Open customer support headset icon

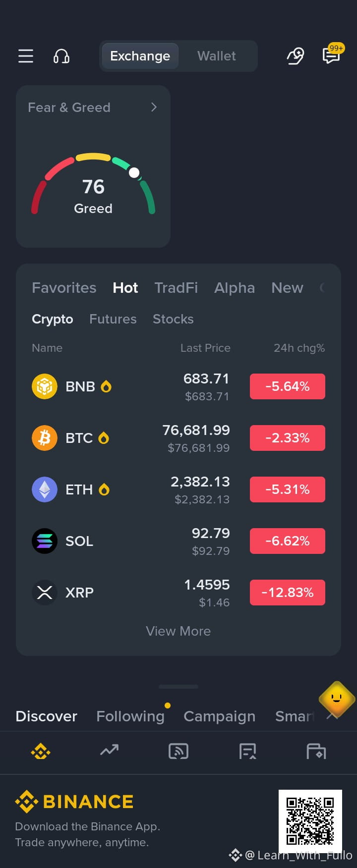61,56
